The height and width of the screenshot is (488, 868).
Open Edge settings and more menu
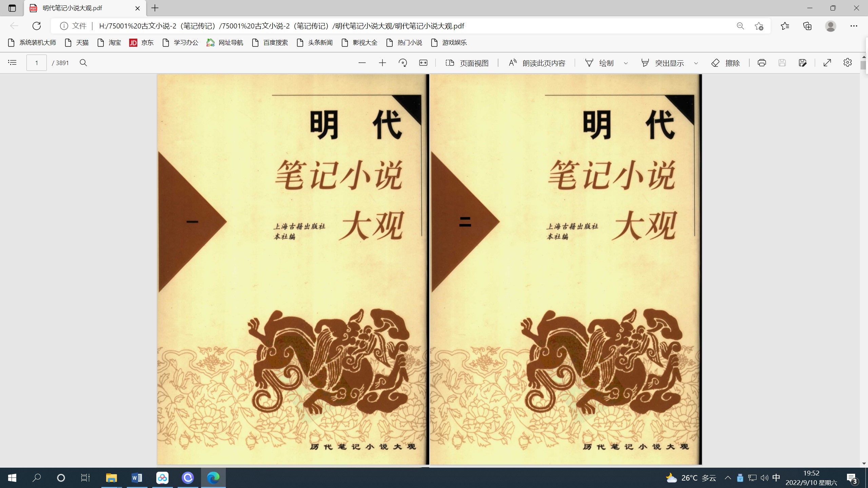[x=854, y=26]
